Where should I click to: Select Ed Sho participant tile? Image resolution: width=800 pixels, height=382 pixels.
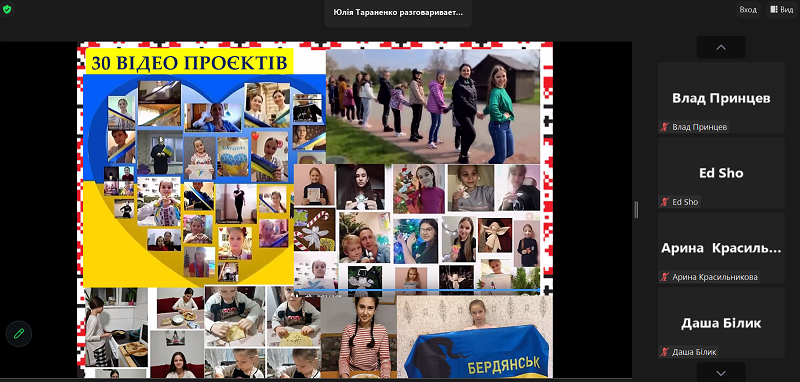pyautogui.click(x=721, y=173)
